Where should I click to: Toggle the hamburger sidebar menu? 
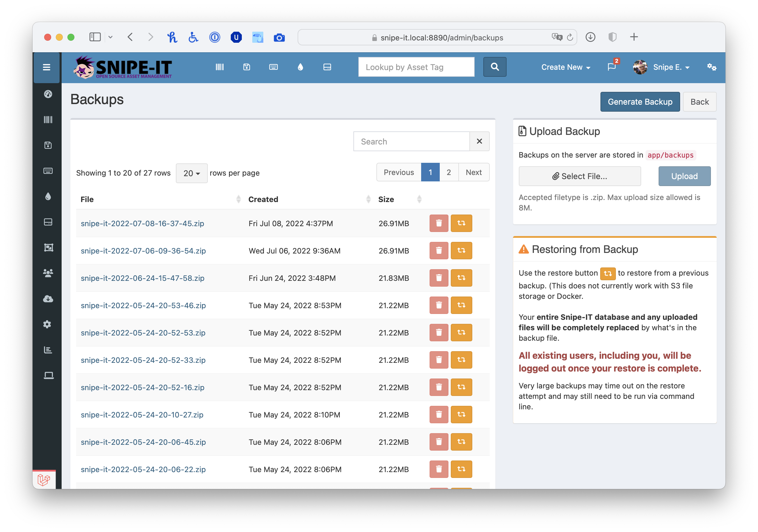point(47,67)
